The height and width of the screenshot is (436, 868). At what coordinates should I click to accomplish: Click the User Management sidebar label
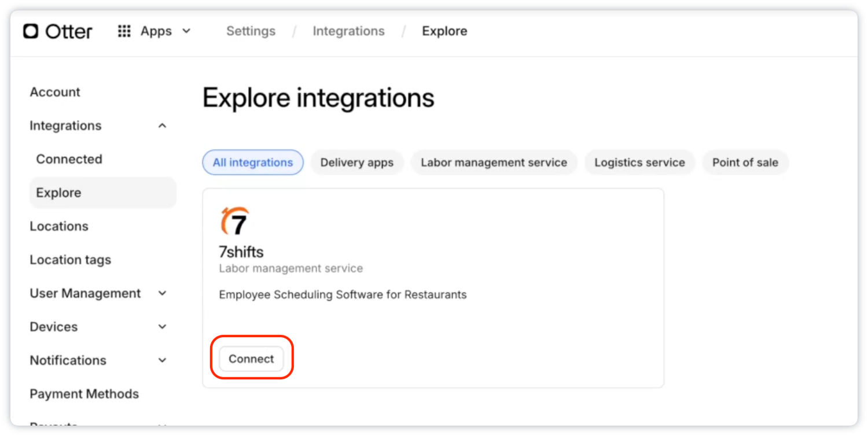coord(85,294)
